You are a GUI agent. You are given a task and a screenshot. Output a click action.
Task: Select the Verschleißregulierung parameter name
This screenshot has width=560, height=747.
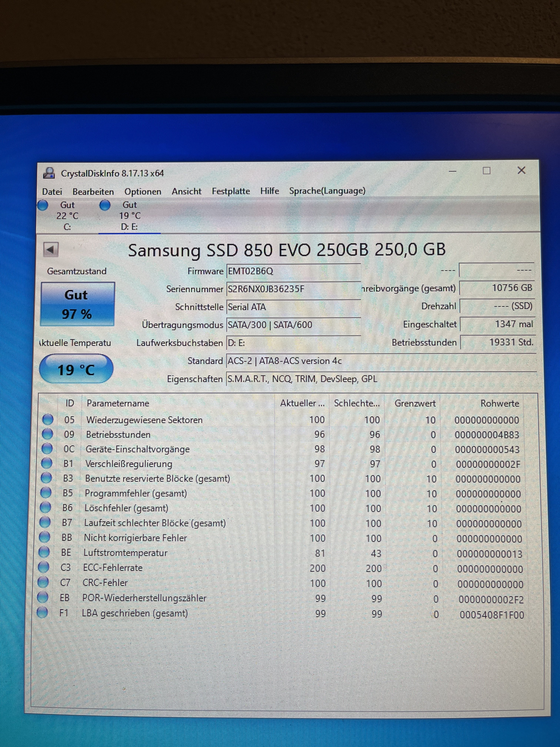point(129,464)
